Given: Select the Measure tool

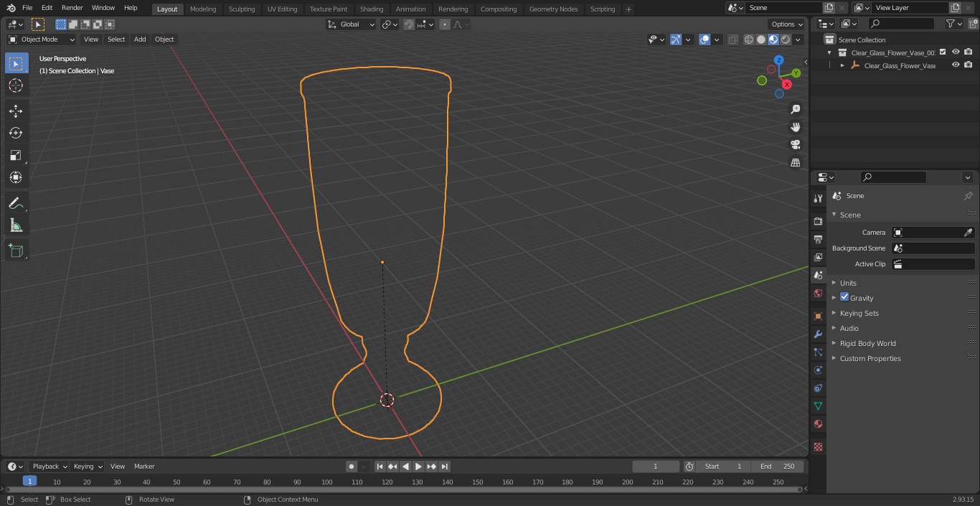Looking at the screenshot, I should coord(16,226).
